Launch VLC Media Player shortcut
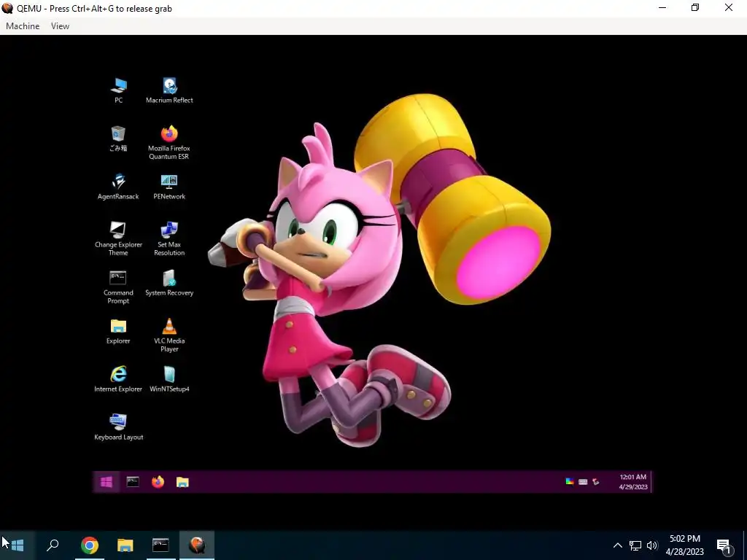Viewport: 747px width, 560px height. tap(169, 335)
